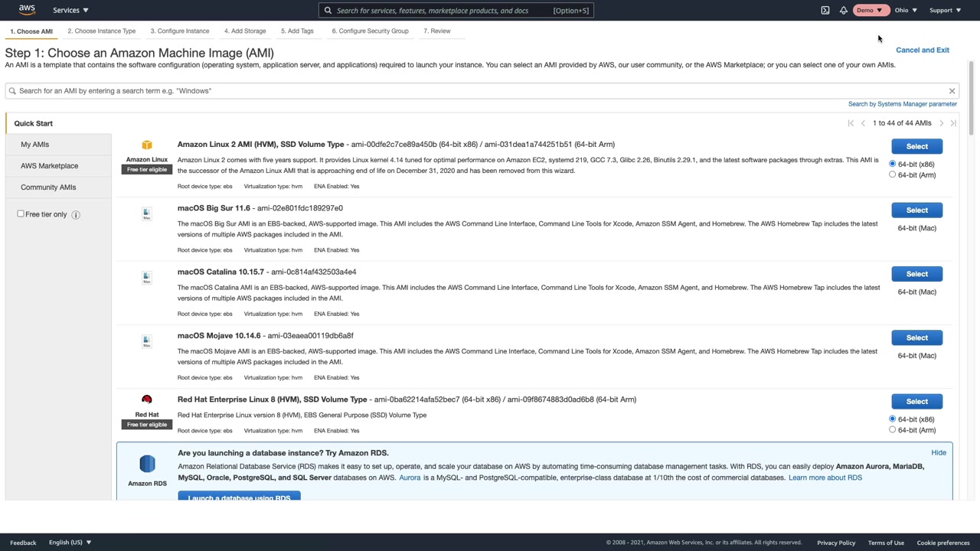Click the magnifier icon in the AMI search field

tap(12, 91)
